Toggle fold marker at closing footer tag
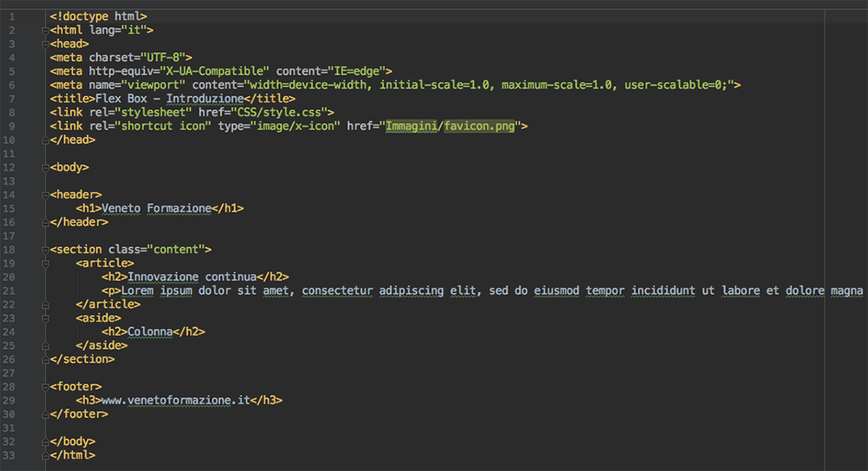The image size is (868, 471). 45,415
